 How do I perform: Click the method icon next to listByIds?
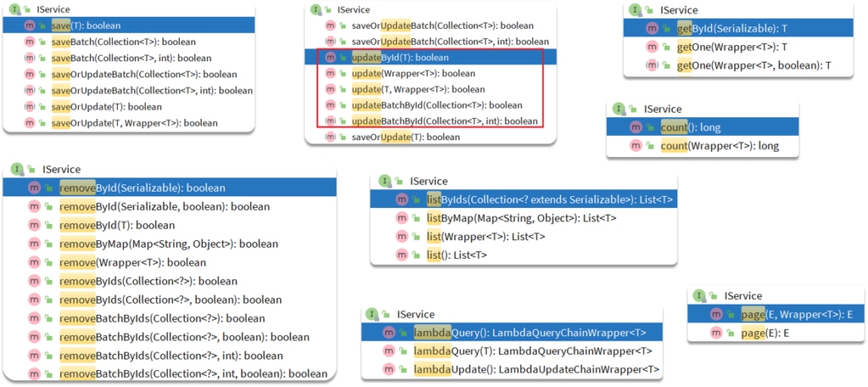pos(402,199)
